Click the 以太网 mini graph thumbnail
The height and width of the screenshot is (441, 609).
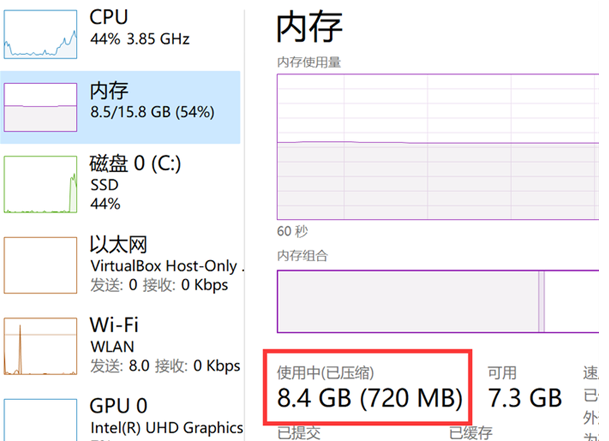pyautogui.click(x=41, y=267)
